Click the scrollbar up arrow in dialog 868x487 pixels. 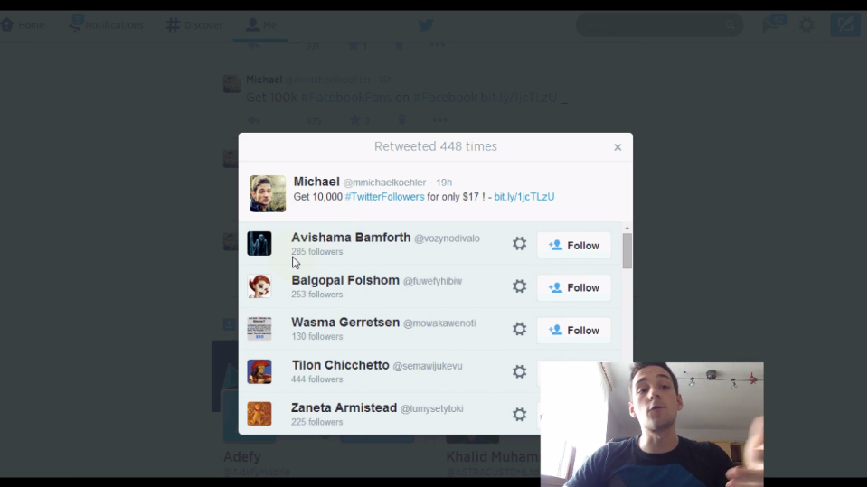click(x=627, y=228)
